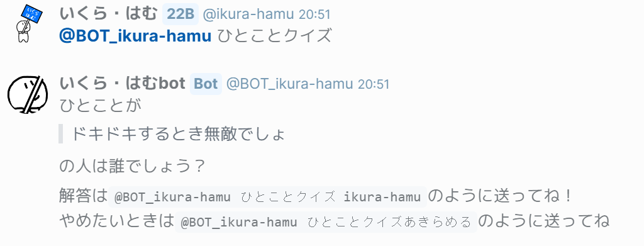Click the quoted text ドキドキするとき無敵でしょ
This screenshot has height=246, width=644.
[x=178, y=134]
